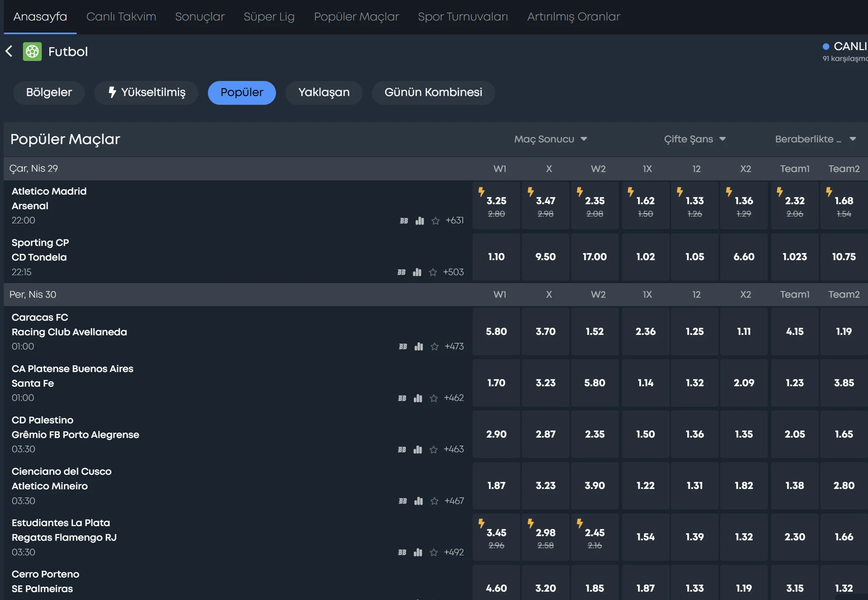Viewport: 868px width, 600px height.
Task: Star the CD Palestino vs Grêmio match
Action: coord(433,449)
